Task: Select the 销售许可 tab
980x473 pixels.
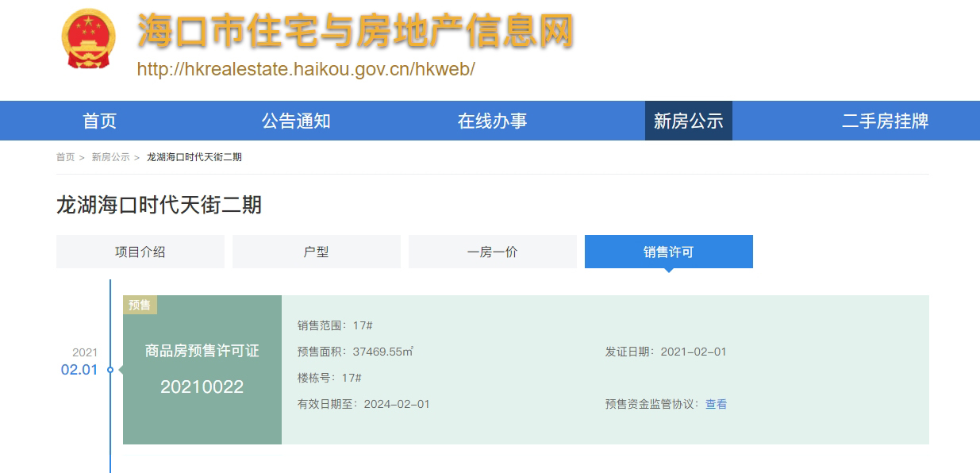Action: click(x=669, y=252)
